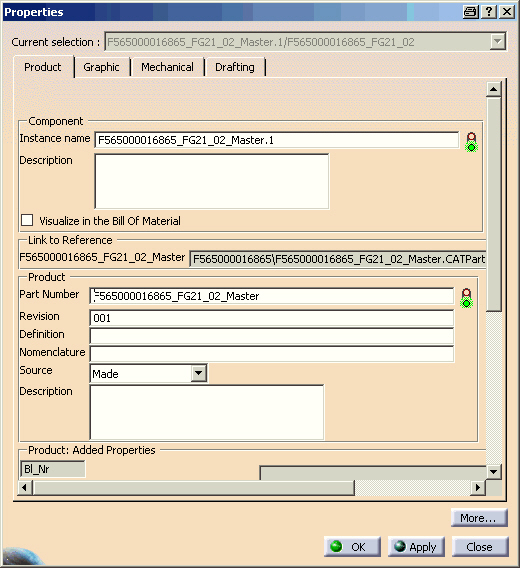This screenshot has height=568, width=520.
Task: Click the horizontal scrollbar thumb
Action: (194, 488)
